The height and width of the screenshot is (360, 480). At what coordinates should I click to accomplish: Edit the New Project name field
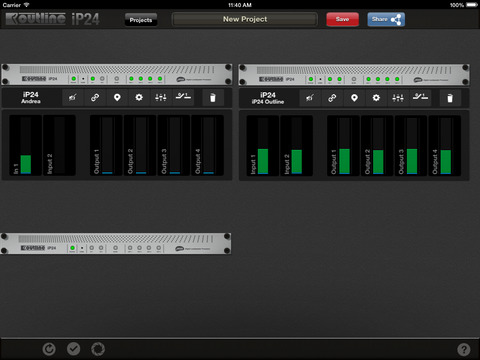[245, 19]
